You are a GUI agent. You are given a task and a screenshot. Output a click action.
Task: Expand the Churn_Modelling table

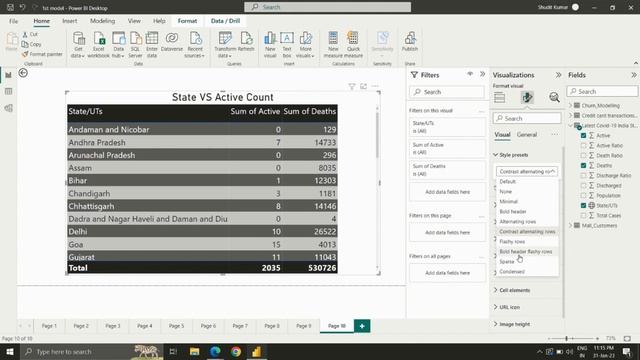point(571,105)
